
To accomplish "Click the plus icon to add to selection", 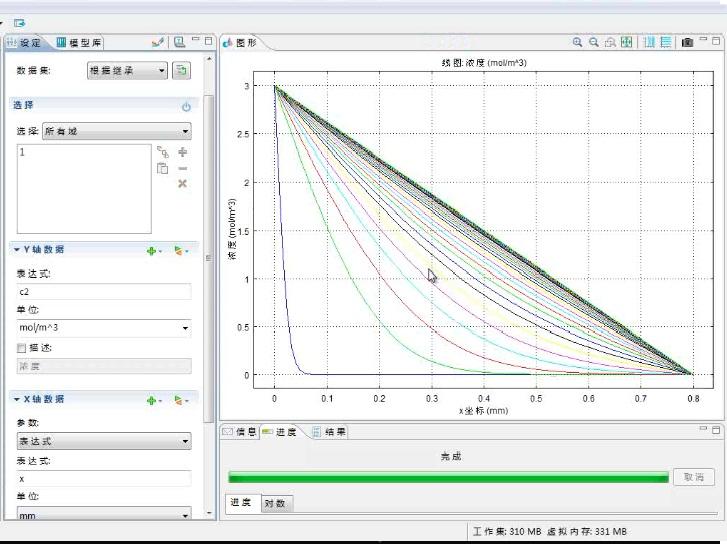I will 183,152.
